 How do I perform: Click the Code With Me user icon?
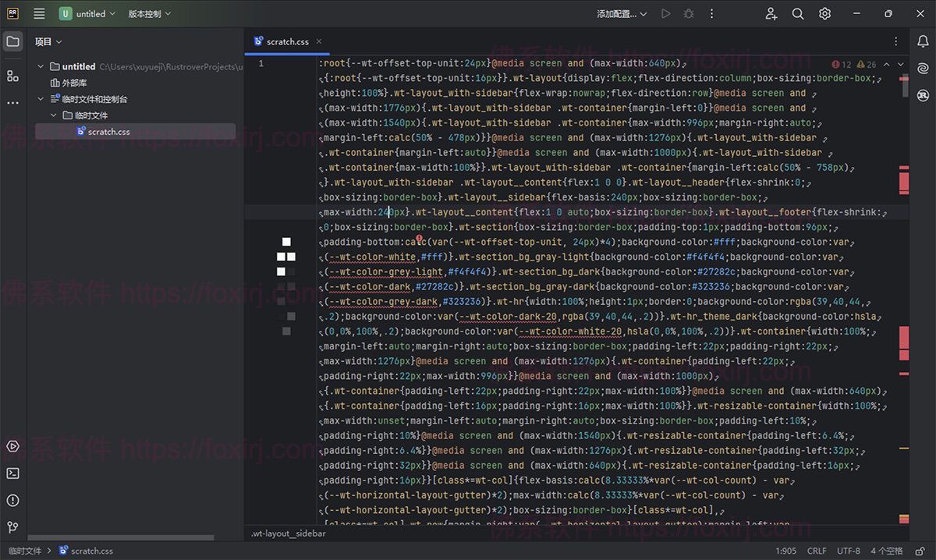pos(771,13)
